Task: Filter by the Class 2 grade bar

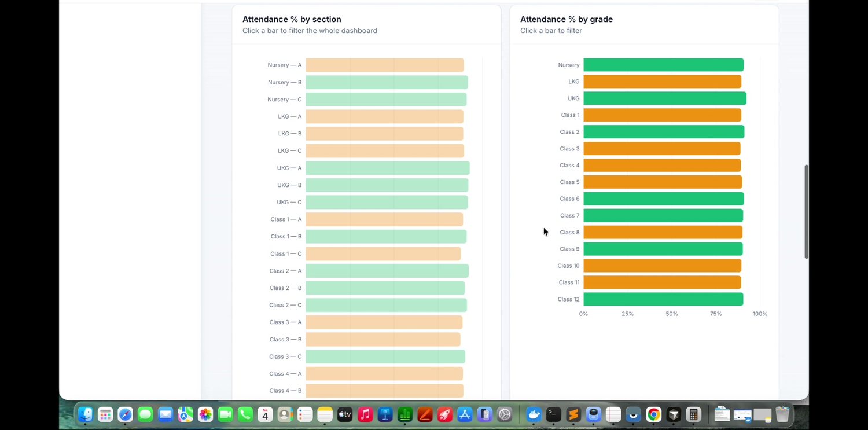Action: coord(664,132)
